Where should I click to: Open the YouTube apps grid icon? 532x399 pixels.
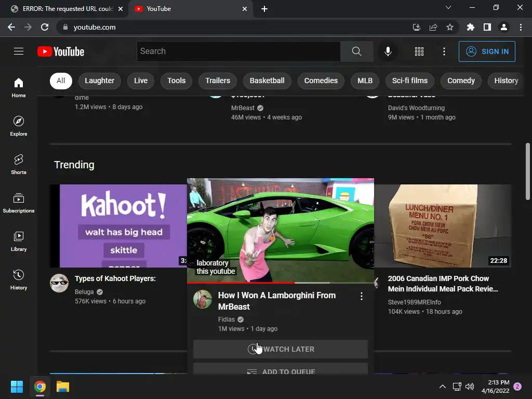point(419,51)
